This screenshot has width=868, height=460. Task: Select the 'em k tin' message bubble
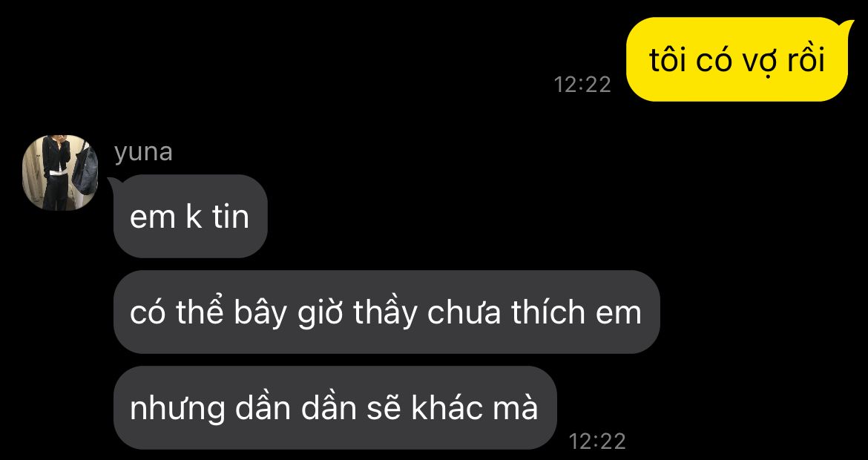click(x=190, y=217)
